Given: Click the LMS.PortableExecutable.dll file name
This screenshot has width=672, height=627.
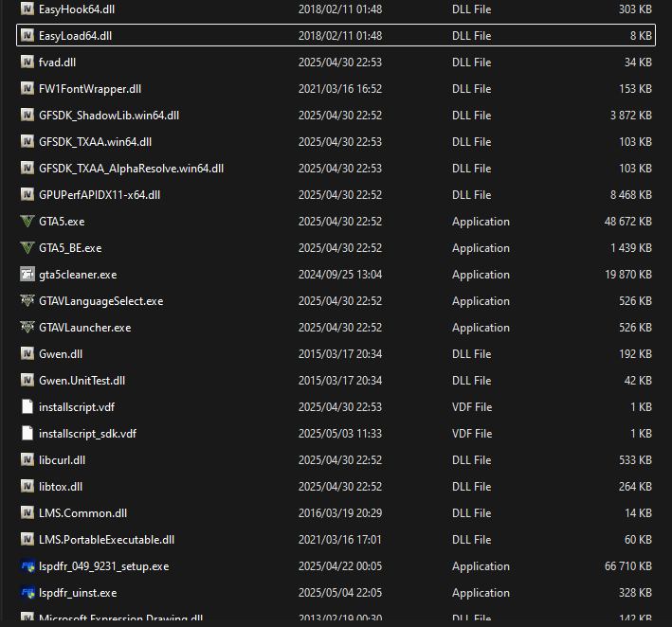Looking at the screenshot, I should click(106, 540).
